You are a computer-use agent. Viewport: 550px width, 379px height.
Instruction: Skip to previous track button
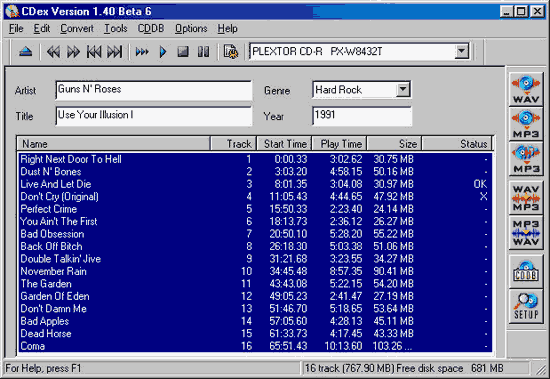(94, 52)
